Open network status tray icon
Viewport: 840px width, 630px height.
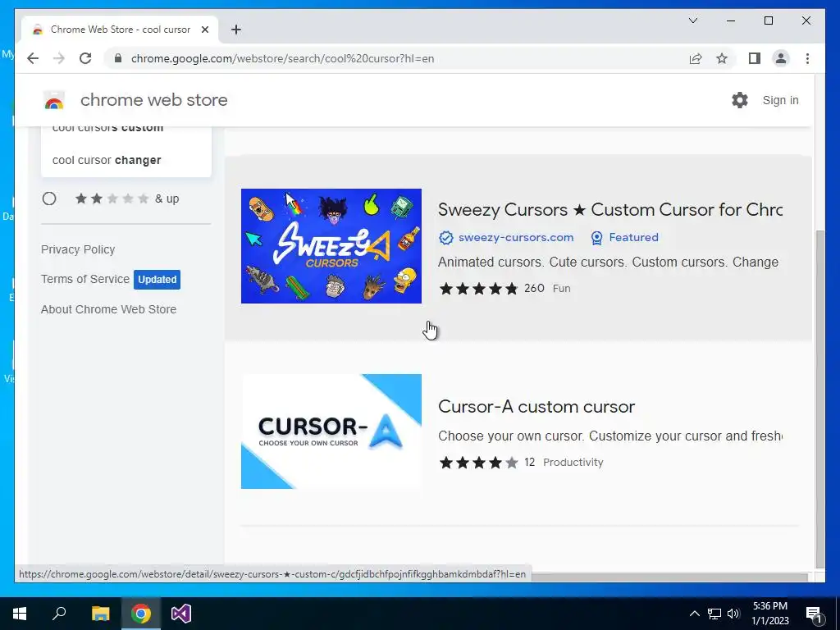pos(714,614)
